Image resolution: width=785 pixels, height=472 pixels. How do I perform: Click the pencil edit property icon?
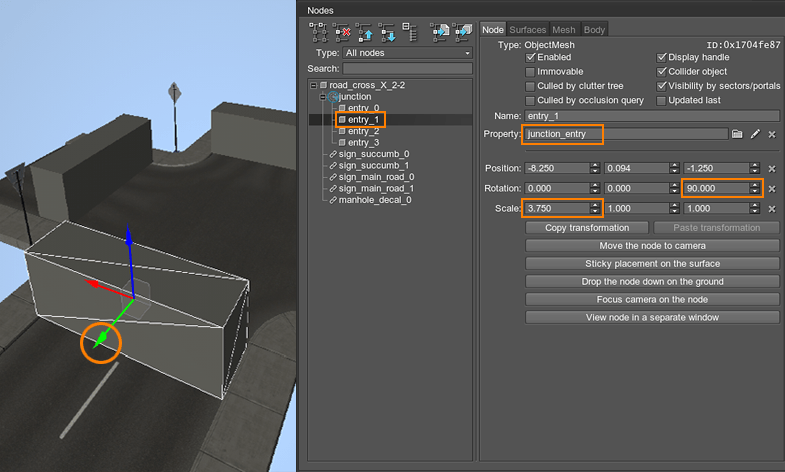[x=755, y=133]
